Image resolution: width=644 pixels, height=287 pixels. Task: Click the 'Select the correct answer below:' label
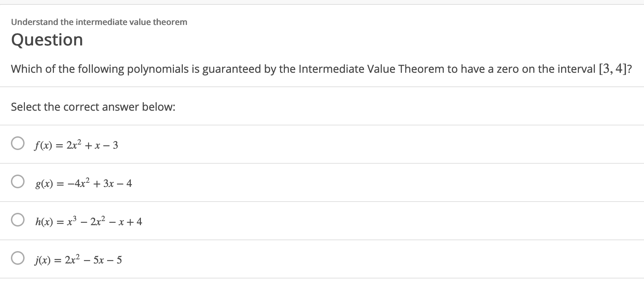tap(93, 107)
